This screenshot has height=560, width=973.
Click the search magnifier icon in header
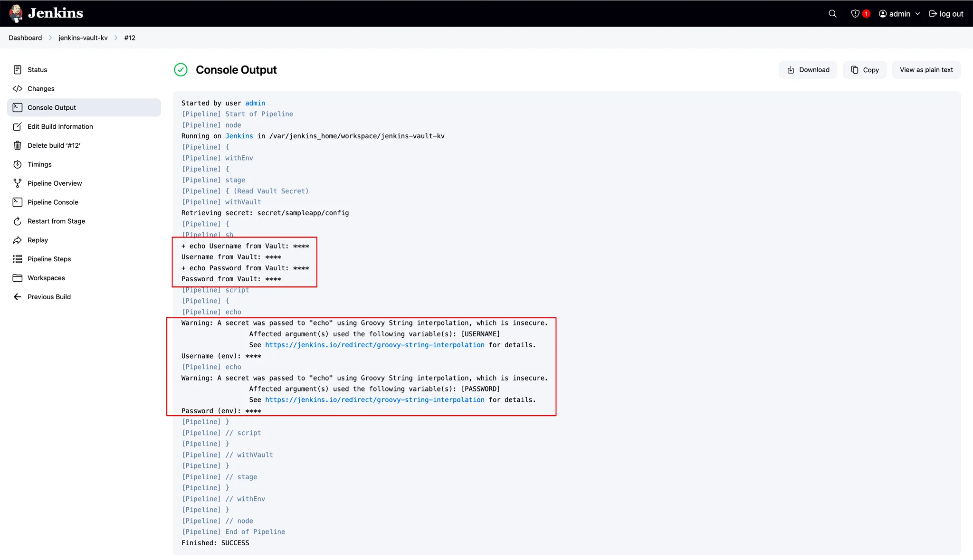tap(832, 14)
